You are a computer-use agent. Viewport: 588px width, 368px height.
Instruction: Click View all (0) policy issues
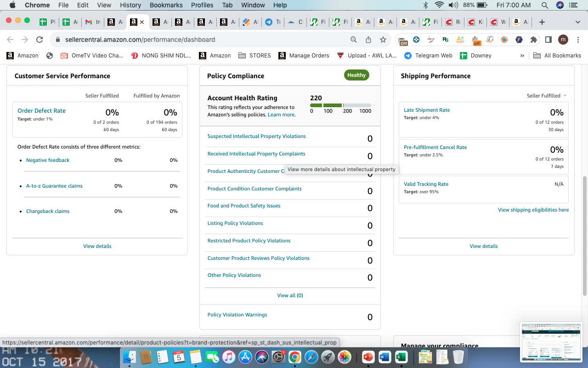[x=290, y=295]
